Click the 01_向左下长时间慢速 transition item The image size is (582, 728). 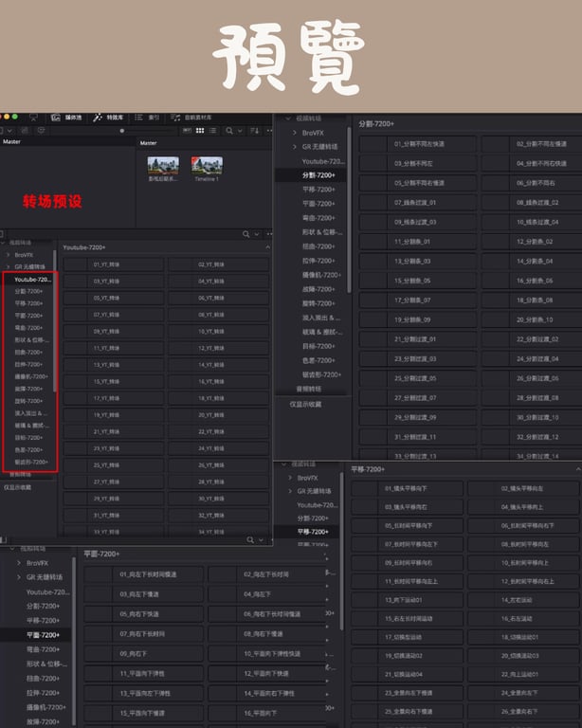click(144, 574)
